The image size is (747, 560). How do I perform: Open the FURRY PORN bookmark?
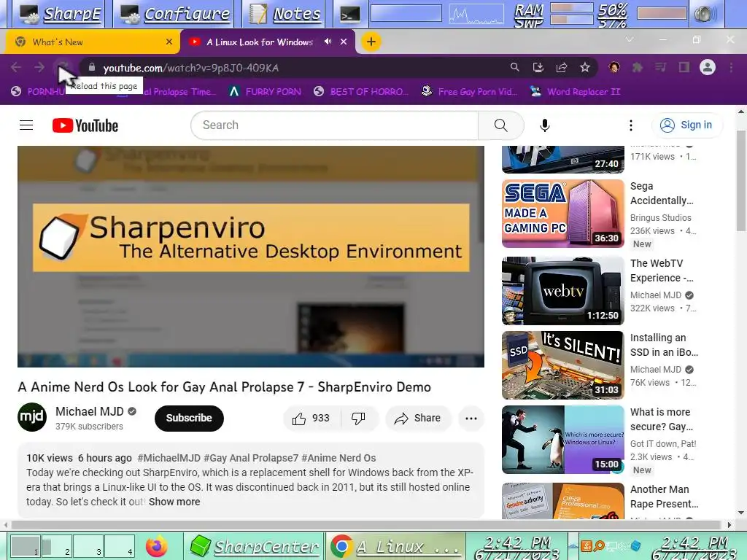(265, 91)
